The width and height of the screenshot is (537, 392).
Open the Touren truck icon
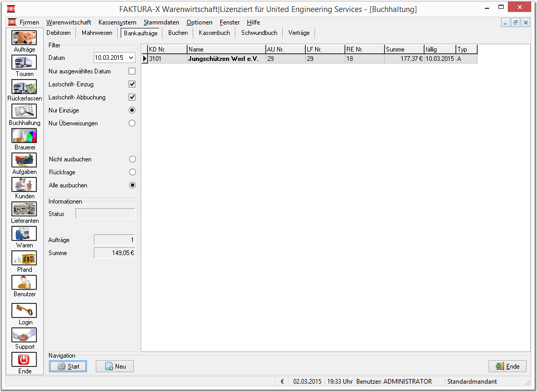pyautogui.click(x=24, y=62)
